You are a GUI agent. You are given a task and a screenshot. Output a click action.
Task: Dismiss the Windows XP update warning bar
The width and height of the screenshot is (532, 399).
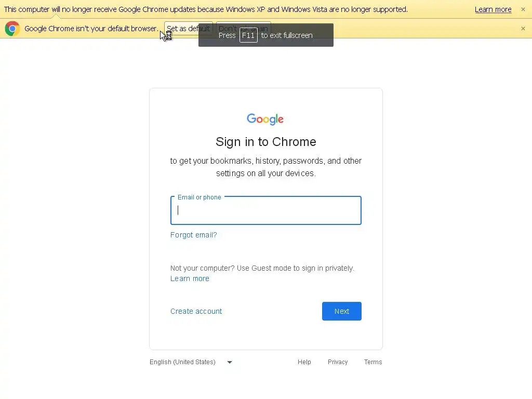pos(523,9)
